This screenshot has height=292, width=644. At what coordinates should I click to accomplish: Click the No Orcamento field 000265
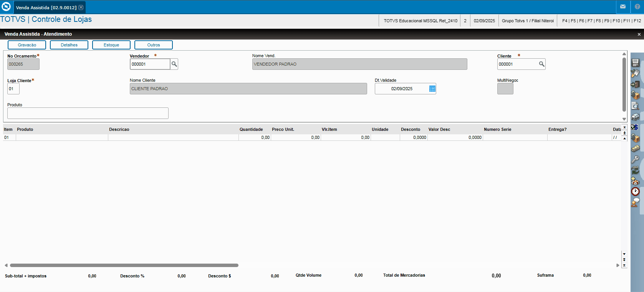[23, 64]
